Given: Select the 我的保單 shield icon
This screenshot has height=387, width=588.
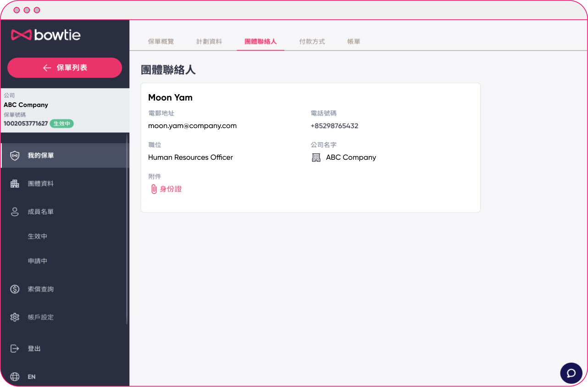Looking at the screenshot, I should (x=14, y=155).
